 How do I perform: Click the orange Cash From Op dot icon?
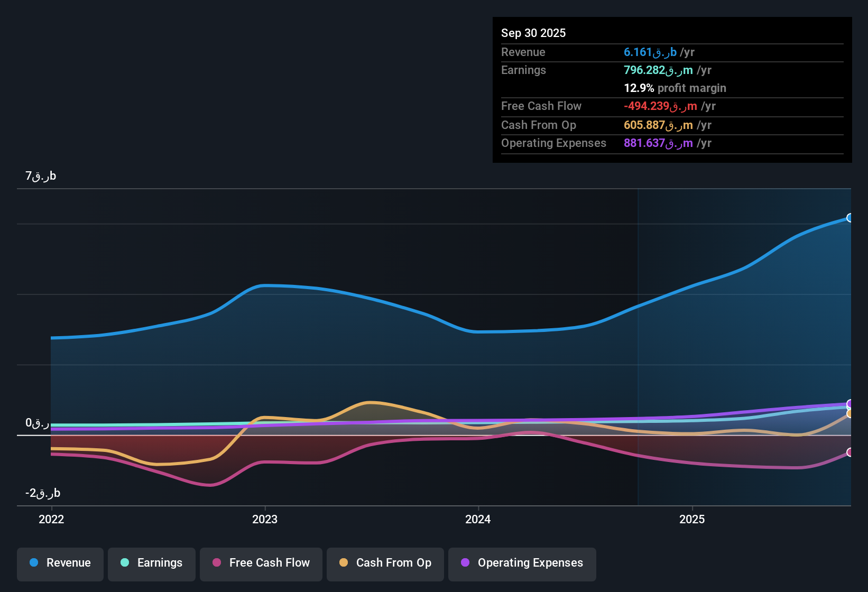[344, 563]
